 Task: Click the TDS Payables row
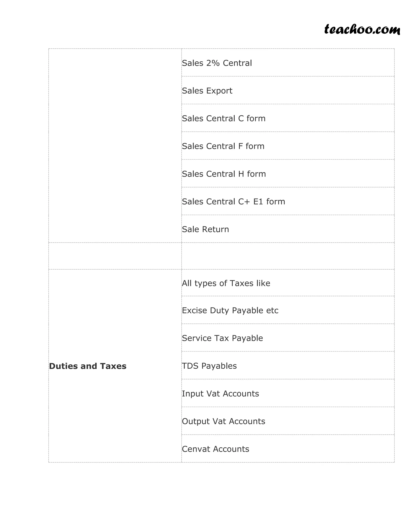(x=209, y=366)
